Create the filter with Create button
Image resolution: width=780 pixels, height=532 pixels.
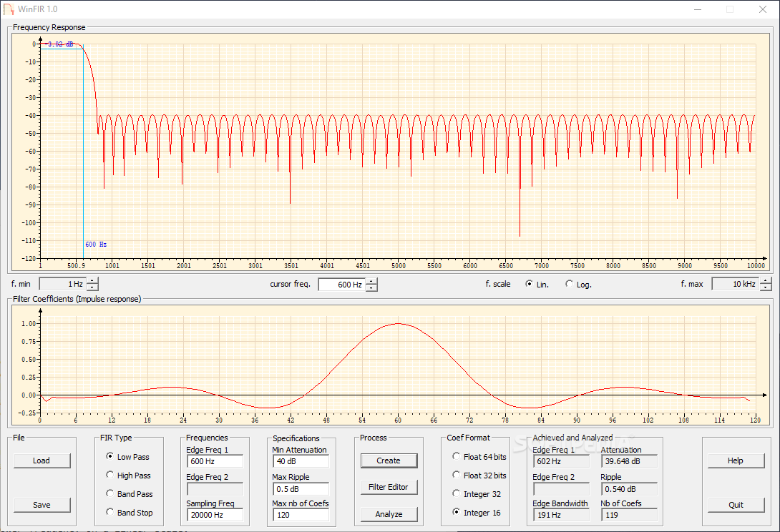pyautogui.click(x=389, y=460)
